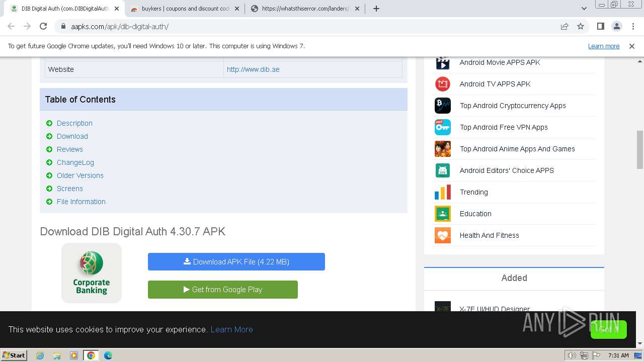Click the Free VPN Apps key icon
Viewport: 644px width, 362px height.
[x=442, y=127]
